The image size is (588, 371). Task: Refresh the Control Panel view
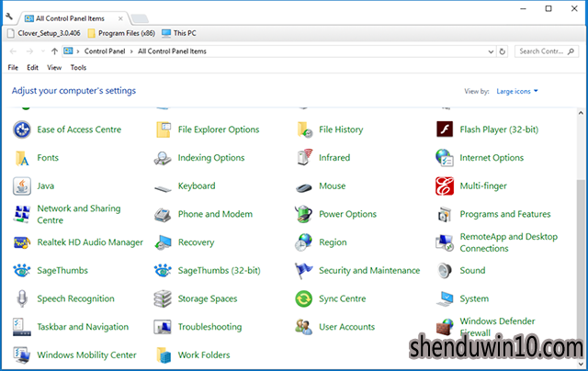pyautogui.click(x=503, y=51)
